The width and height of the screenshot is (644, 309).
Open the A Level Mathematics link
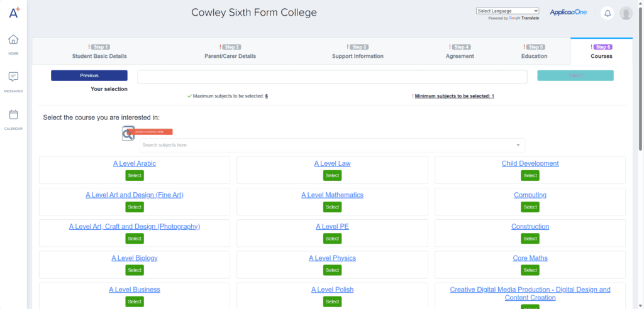[x=332, y=195]
